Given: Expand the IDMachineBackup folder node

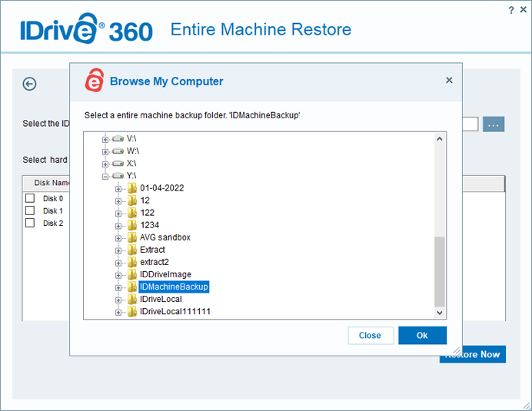Looking at the screenshot, I should (118, 287).
